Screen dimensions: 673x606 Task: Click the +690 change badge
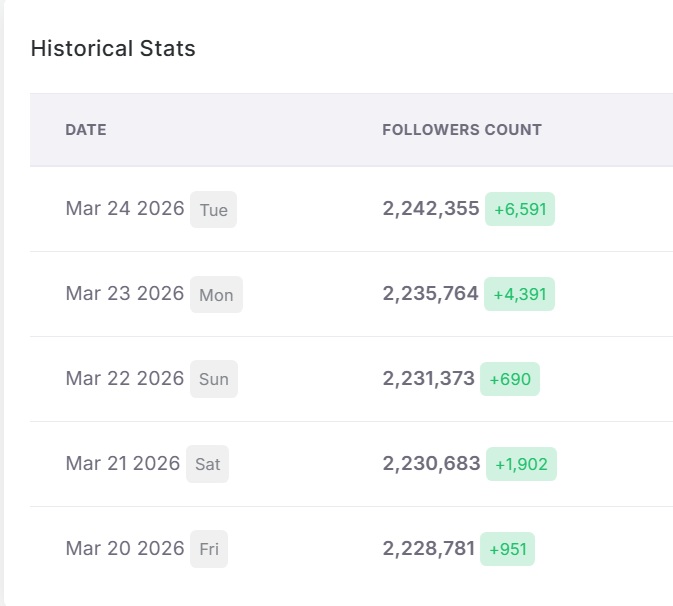510,379
